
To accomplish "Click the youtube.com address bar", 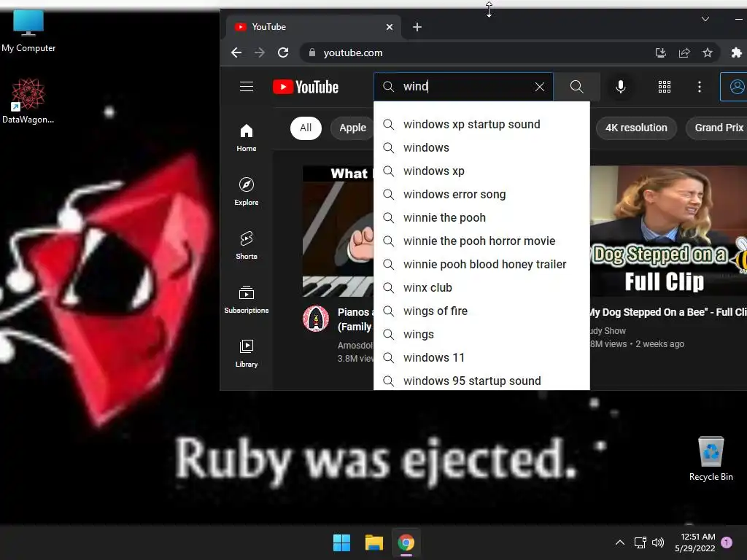I will click(476, 52).
